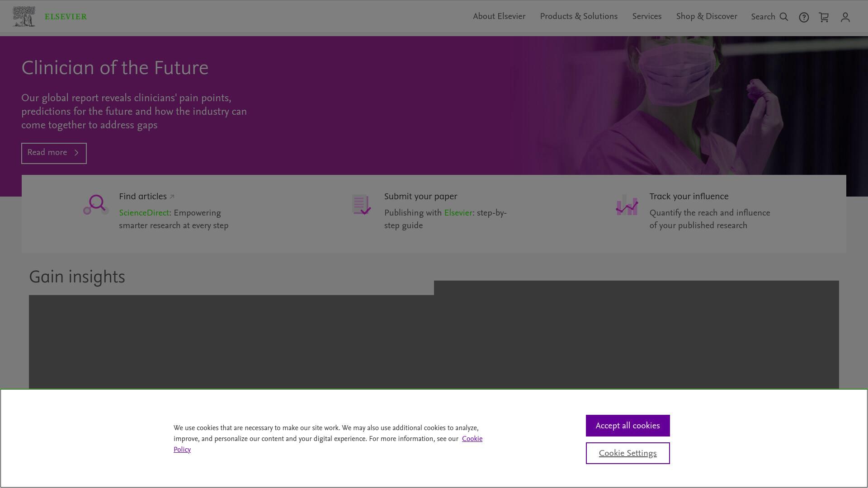Viewport: 868px width, 488px height.
Task: Click 'Quantify the reach and influence' description text
Action: coord(709,219)
